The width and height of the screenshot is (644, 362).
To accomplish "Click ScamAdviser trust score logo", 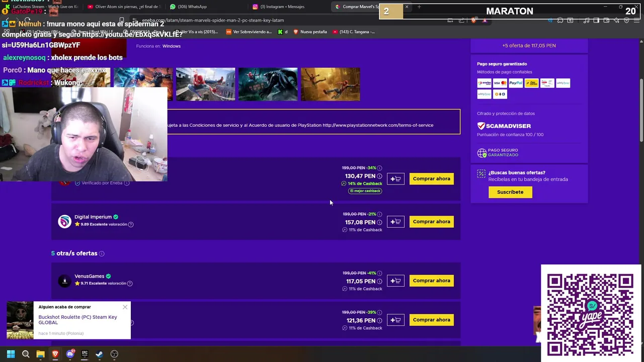I will tap(504, 126).
